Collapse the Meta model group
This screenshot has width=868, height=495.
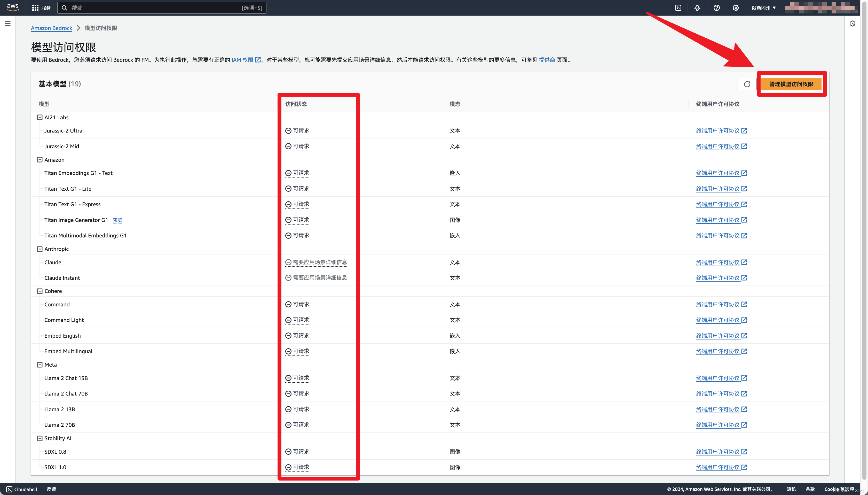point(40,365)
